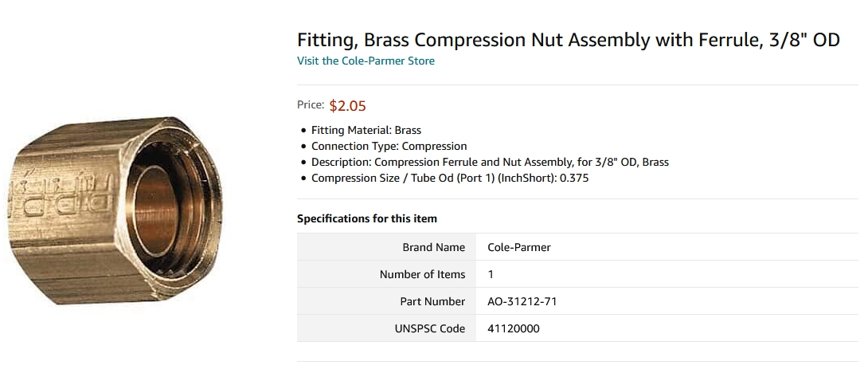868x373 pixels.
Task: Click the brass compression nut product image
Action: pos(115,210)
